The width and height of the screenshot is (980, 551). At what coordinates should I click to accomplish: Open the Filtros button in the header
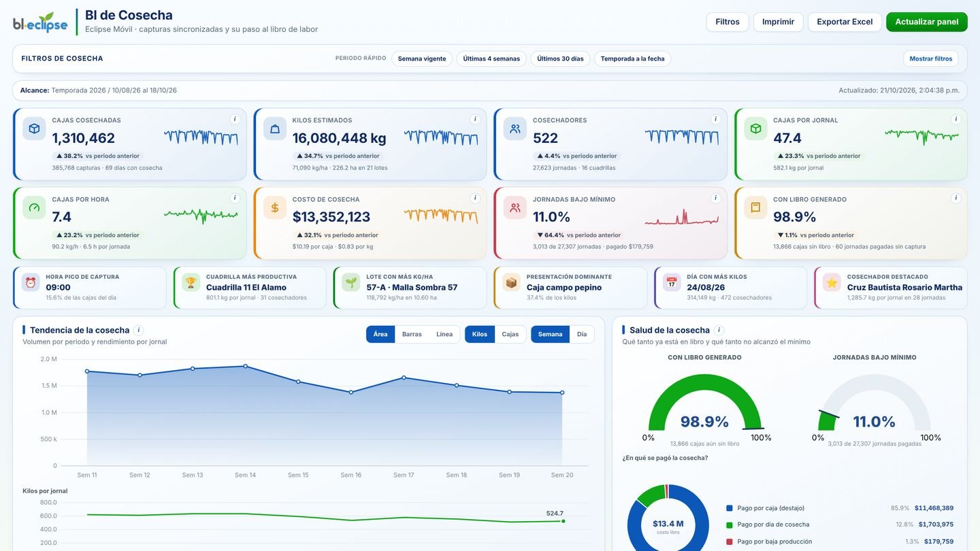pyautogui.click(x=728, y=22)
